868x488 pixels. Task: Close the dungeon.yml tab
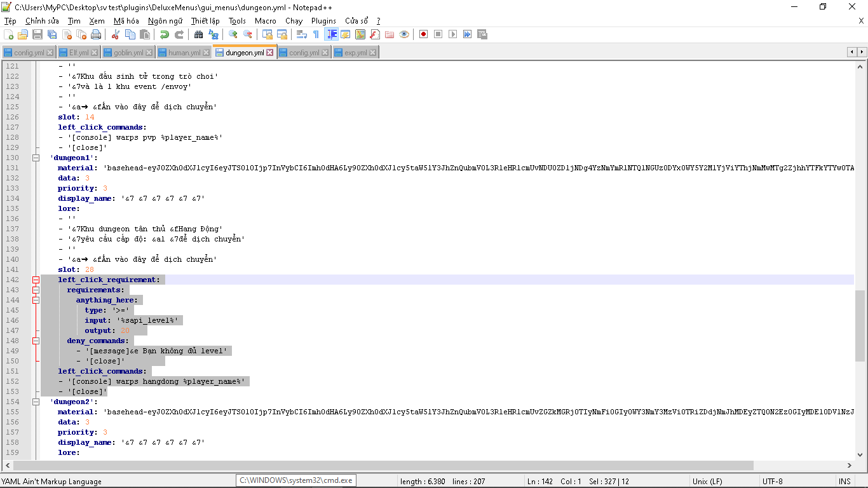(270, 53)
